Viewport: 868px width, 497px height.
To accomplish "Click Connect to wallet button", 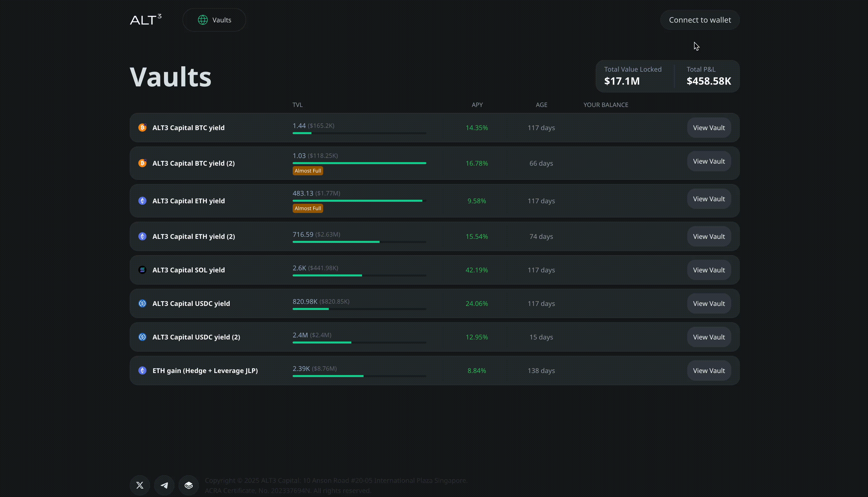I will (700, 20).
